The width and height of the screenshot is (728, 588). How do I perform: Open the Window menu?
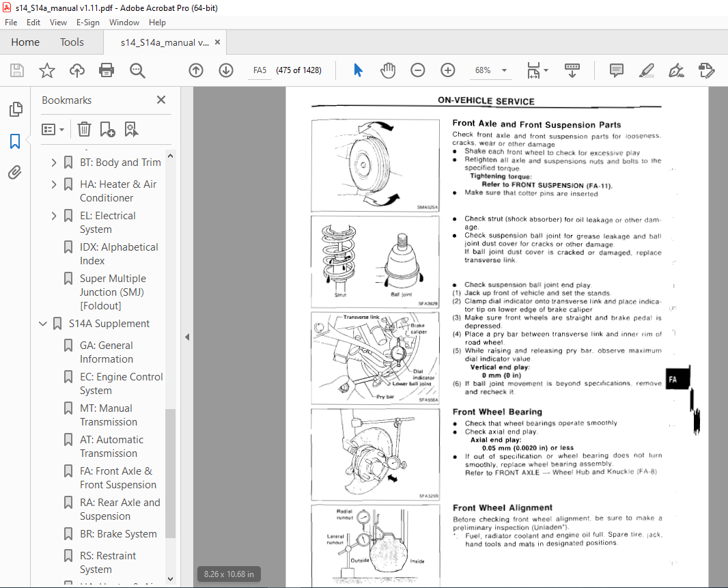tap(124, 23)
